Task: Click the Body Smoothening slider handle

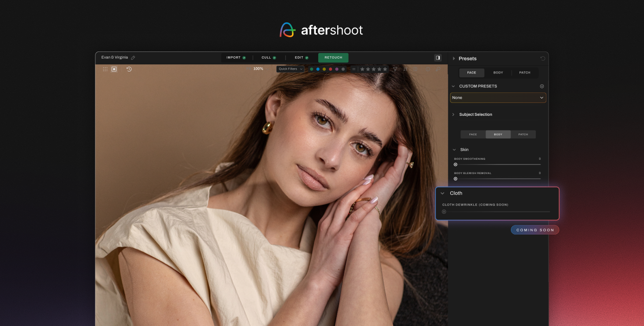Action: 456,164
